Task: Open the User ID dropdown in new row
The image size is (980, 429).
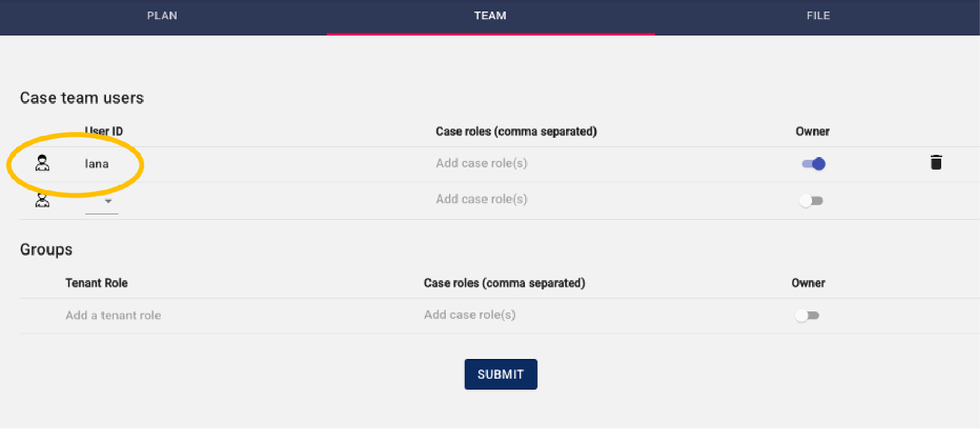Action: click(x=102, y=201)
